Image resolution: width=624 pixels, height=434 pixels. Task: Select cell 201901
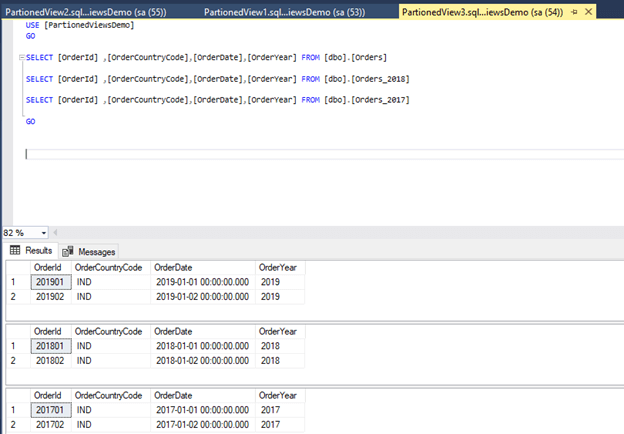pos(51,282)
